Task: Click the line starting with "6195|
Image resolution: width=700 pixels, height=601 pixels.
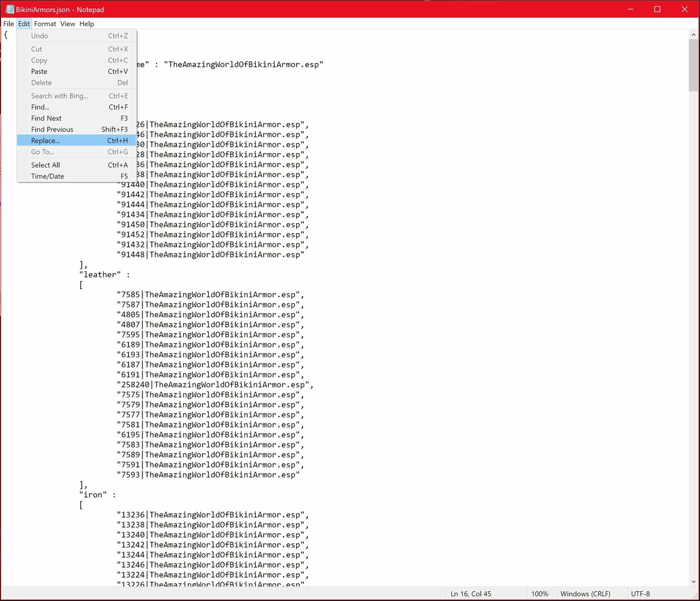Action: click(x=211, y=435)
